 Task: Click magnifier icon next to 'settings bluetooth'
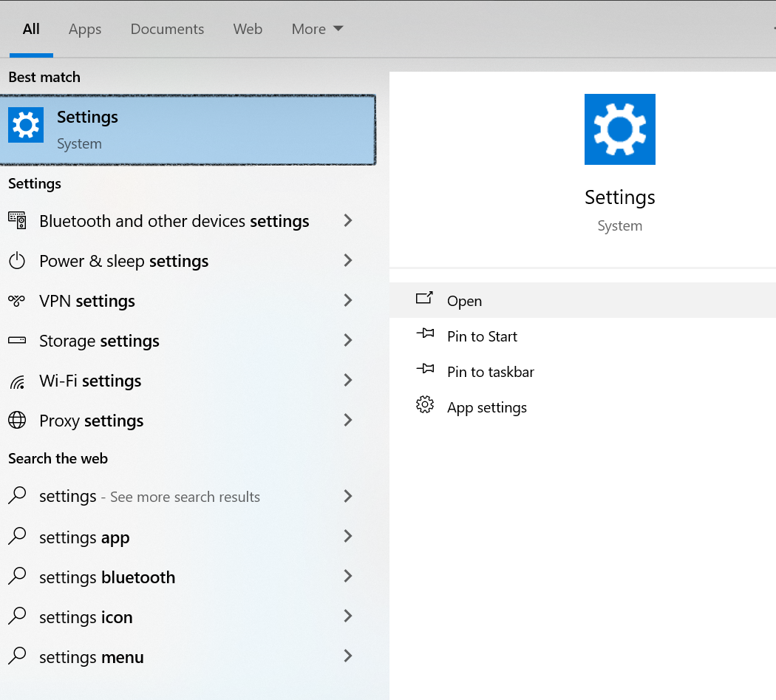[17, 577]
